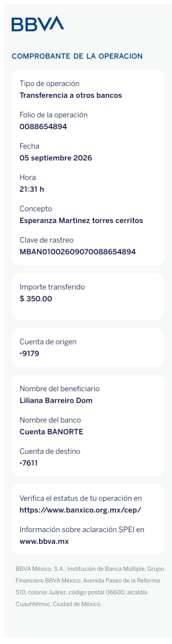
Task: Click bank name Cuenta BANORTE
Action: pos(51,432)
